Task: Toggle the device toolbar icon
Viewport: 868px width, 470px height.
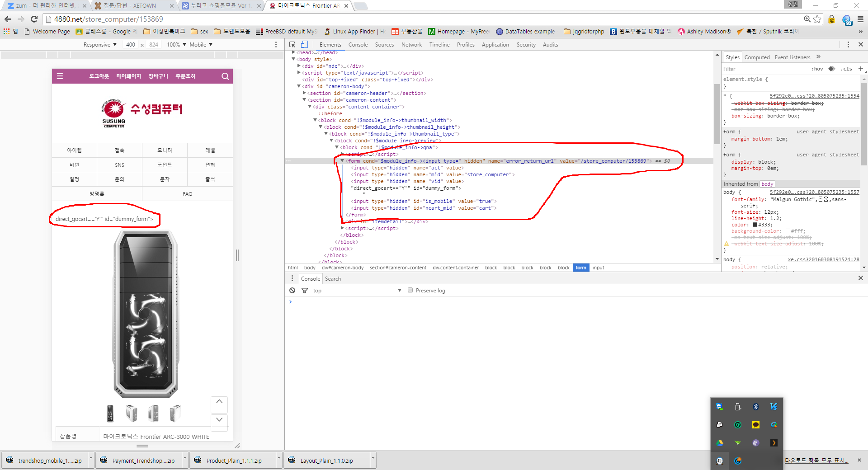Action: tap(304, 44)
